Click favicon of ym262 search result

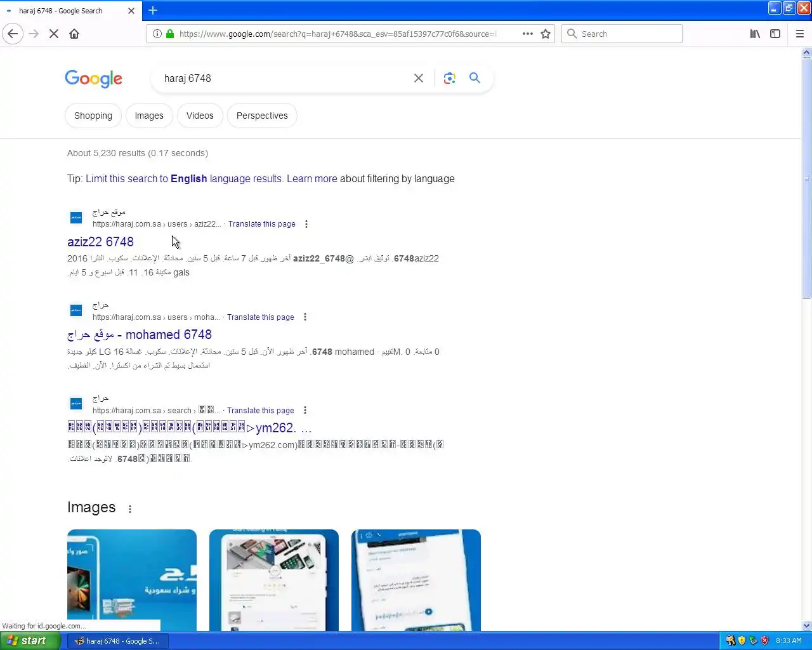tap(76, 404)
